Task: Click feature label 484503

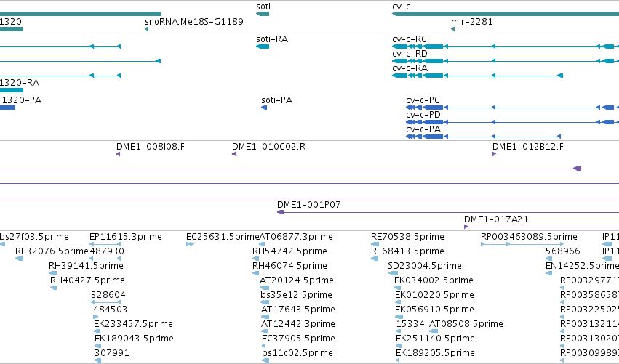Action: pyautogui.click(x=110, y=310)
